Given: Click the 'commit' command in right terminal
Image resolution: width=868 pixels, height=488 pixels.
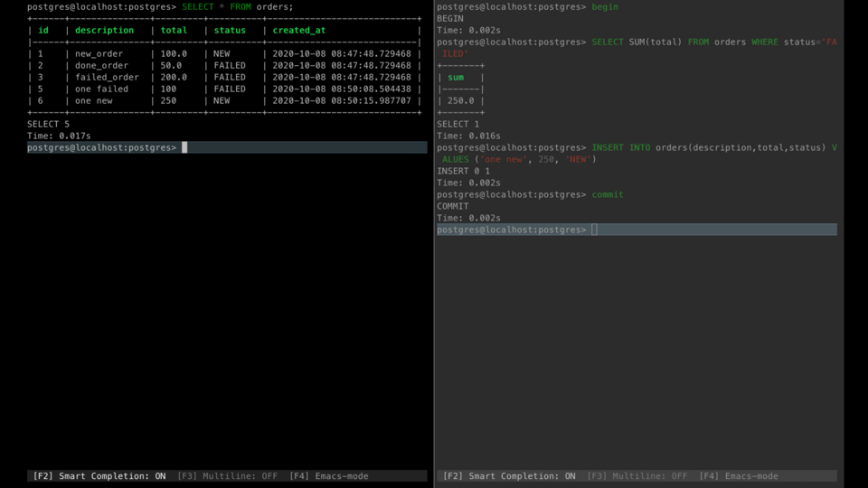Looking at the screenshot, I should coord(608,194).
